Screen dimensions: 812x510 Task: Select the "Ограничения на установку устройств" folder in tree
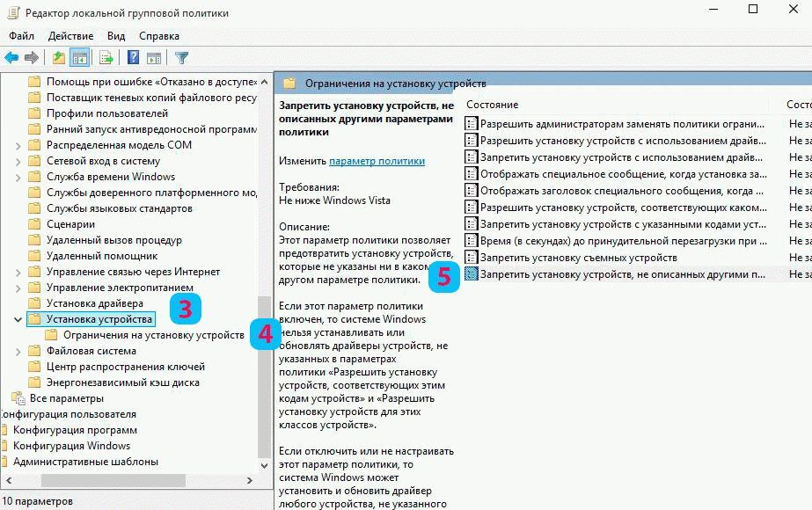pyautogui.click(x=153, y=335)
